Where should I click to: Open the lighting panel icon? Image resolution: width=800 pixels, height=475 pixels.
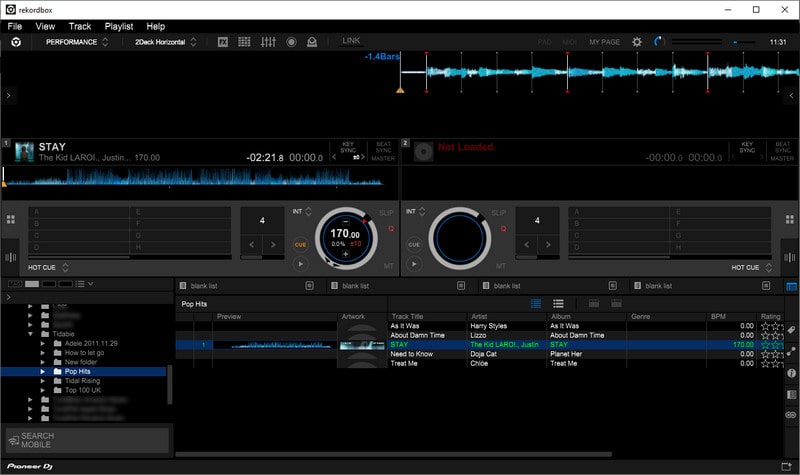point(312,42)
